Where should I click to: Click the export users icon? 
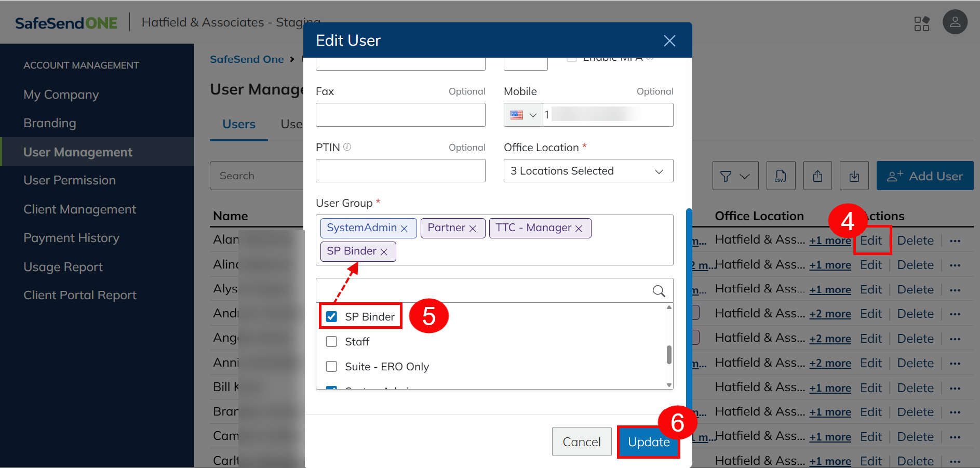pos(817,176)
